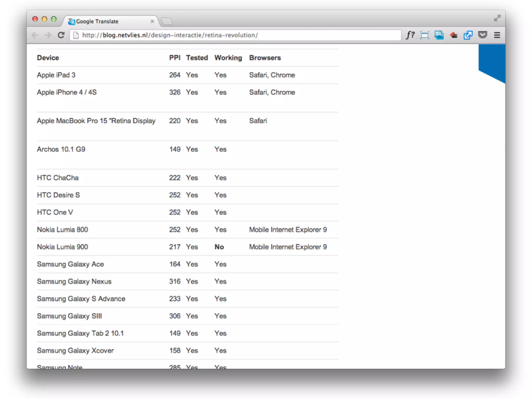
Task: Click the red eraser extension icon
Action: pyautogui.click(x=454, y=35)
